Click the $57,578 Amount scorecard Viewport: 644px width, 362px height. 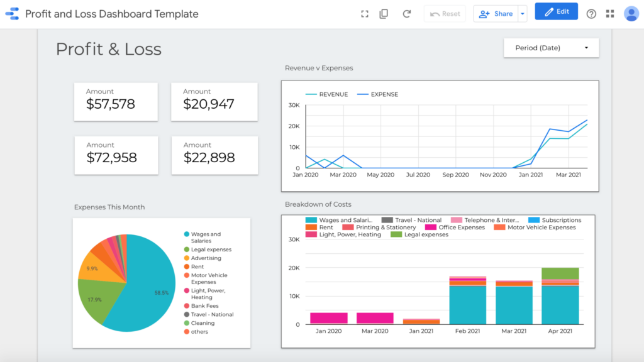(x=116, y=101)
